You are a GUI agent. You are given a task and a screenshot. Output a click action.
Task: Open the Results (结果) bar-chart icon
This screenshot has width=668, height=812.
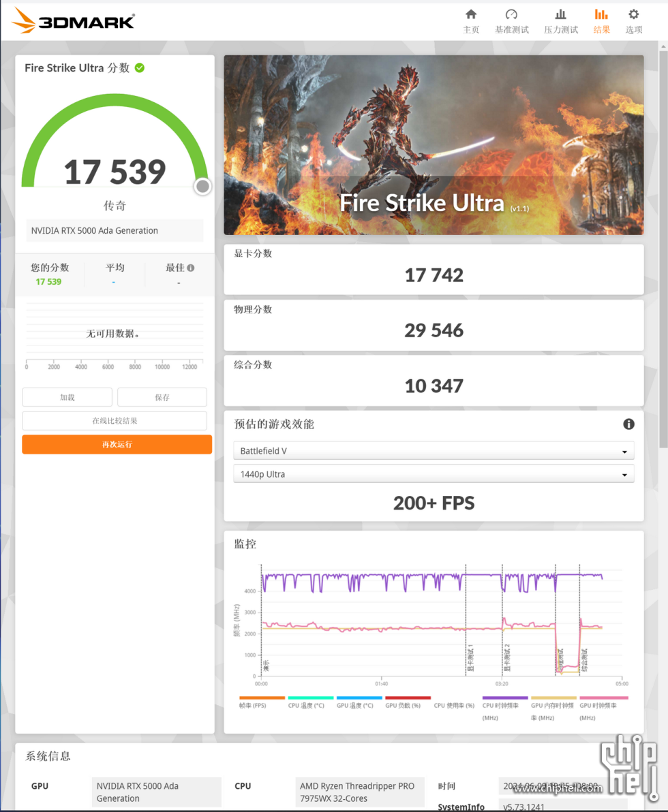pos(601,14)
